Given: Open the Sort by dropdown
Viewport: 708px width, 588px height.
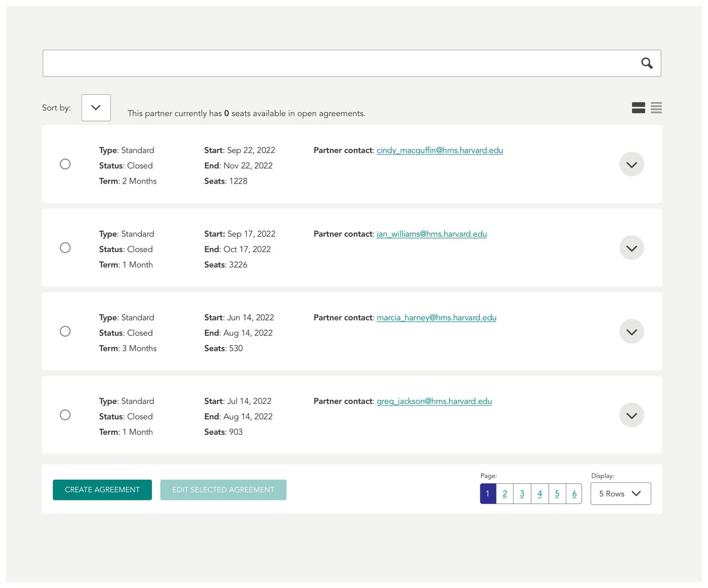Looking at the screenshot, I should (96, 108).
